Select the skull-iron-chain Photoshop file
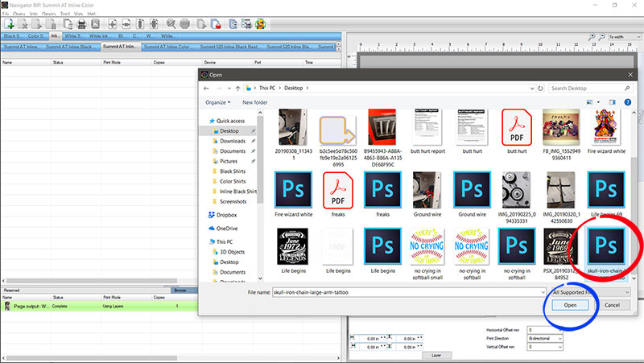This screenshot has width=644, height=363. coord(606,253)
